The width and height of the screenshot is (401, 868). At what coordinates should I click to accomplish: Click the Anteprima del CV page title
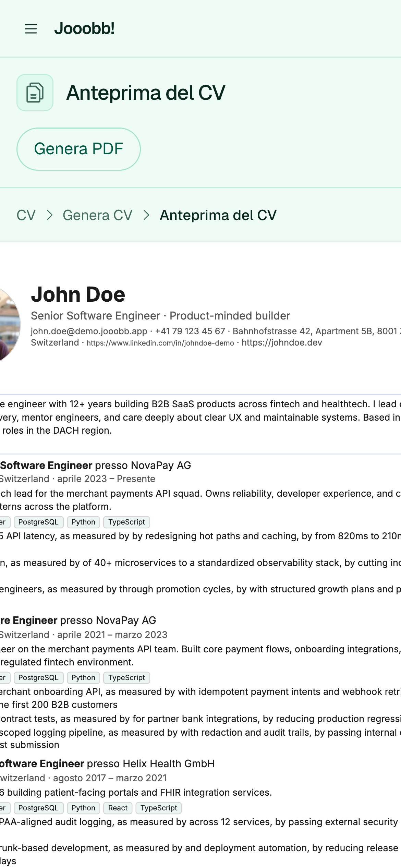146,93
